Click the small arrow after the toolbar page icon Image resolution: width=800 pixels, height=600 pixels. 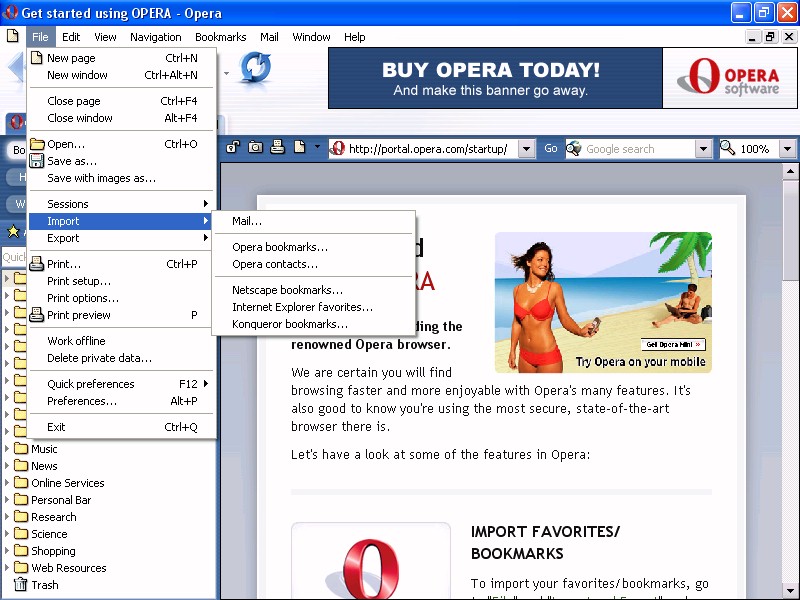tap(317, 147)
